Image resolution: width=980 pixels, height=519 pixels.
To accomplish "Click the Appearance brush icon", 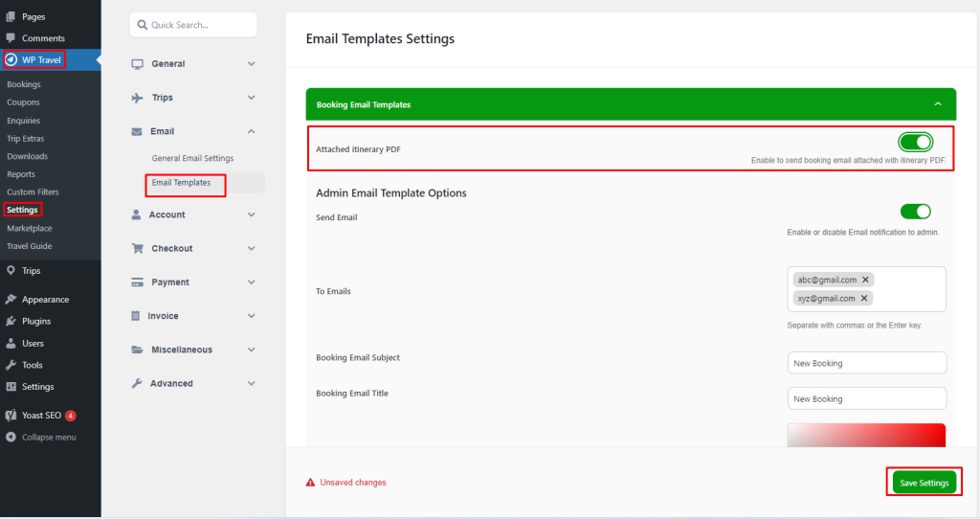I will (11, 300).
